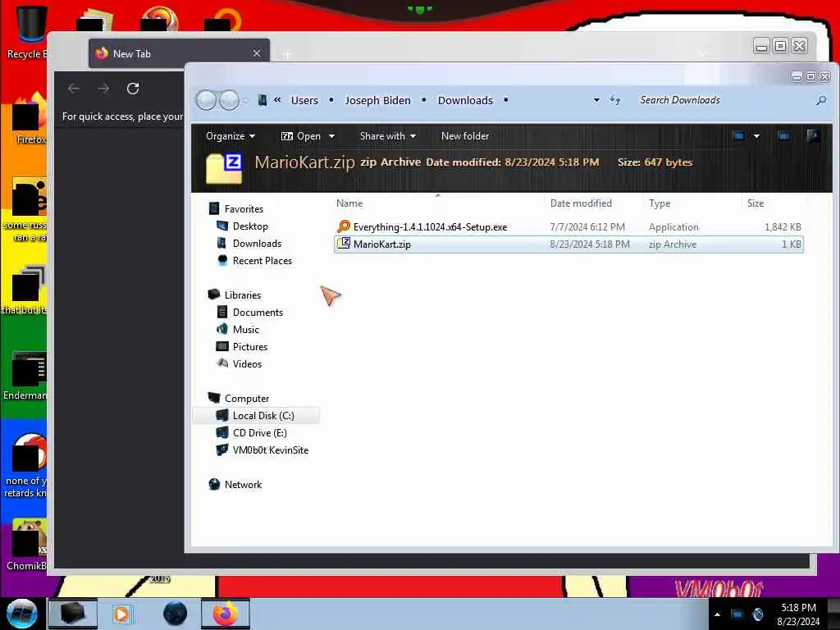Expand the Open button dropdown arrow
The image size is (840, 630).
331,136
